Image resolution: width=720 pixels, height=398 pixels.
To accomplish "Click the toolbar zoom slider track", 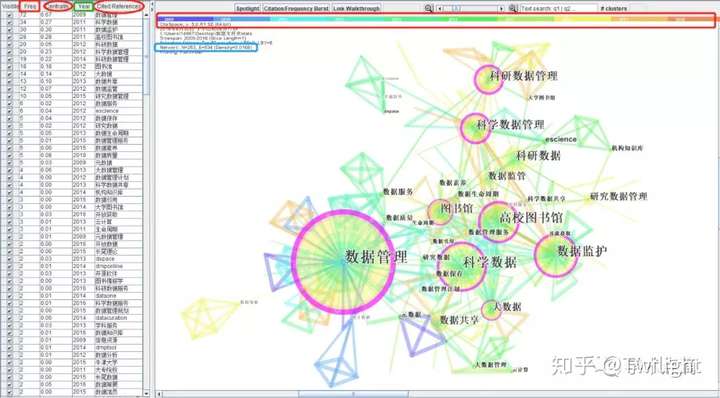I will click(470, 9).
